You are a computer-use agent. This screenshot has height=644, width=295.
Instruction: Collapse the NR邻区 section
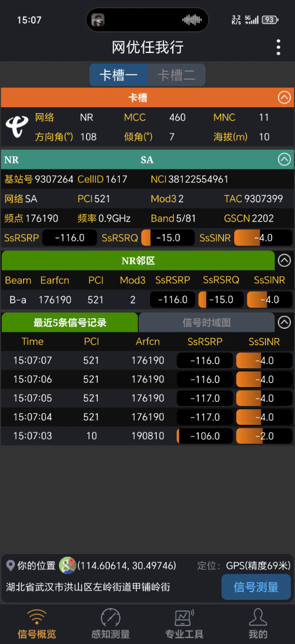[x=284, y=260]
